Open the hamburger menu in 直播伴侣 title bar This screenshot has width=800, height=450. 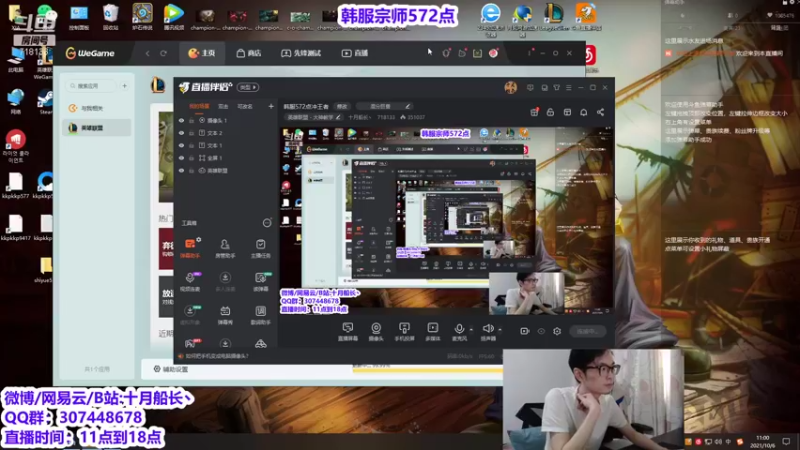pyautogui.click(x=568, y=88)
